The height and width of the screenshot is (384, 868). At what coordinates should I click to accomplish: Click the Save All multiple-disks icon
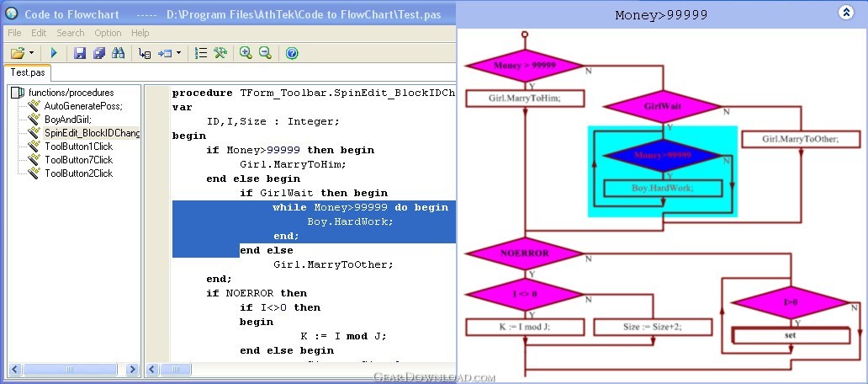[x=99, y=53]
